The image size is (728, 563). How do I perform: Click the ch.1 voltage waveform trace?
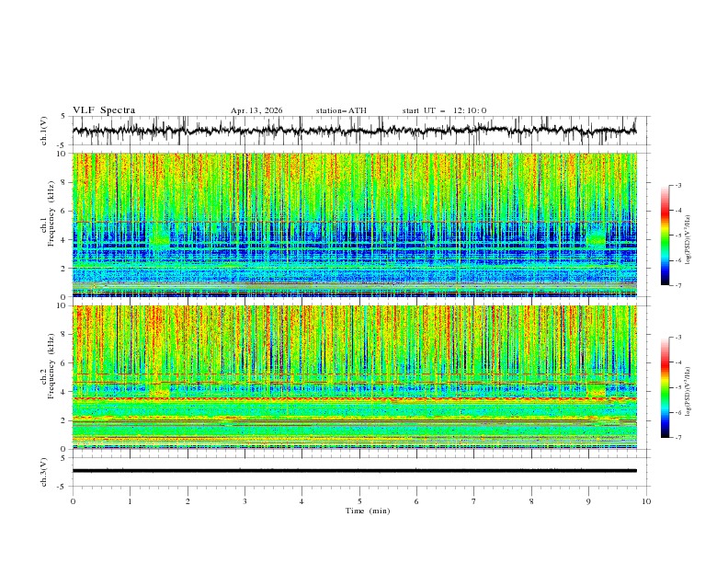[x=354, y=131]
